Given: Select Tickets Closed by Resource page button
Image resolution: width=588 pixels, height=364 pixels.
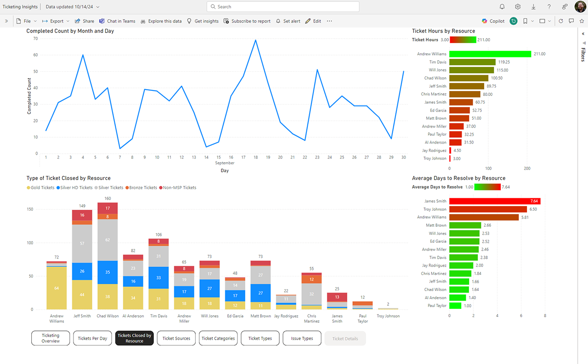Looking at the screenshot, I should 134,338.
